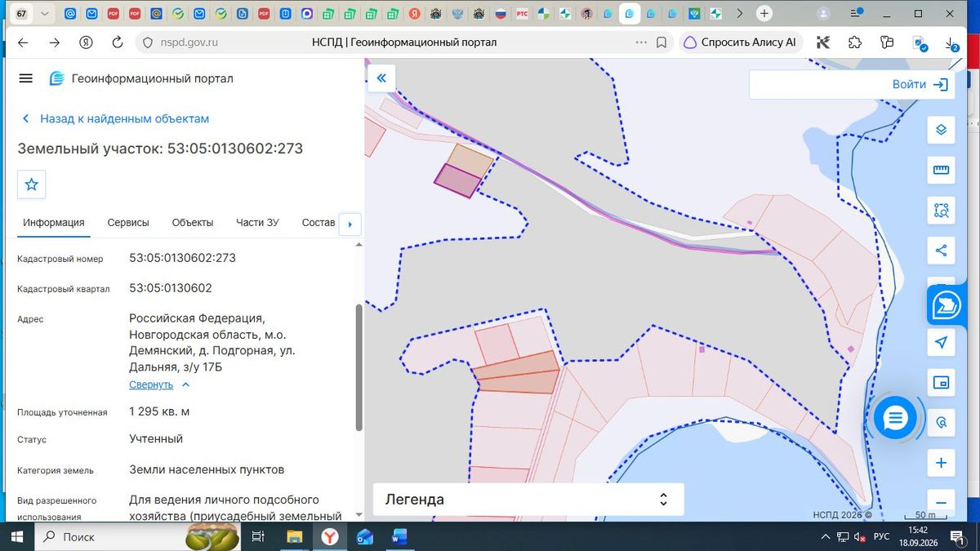Click the Windows Поиск search box
Viewport: 980px width, 551px height.
pyautogui.click(x=108, y=537)
